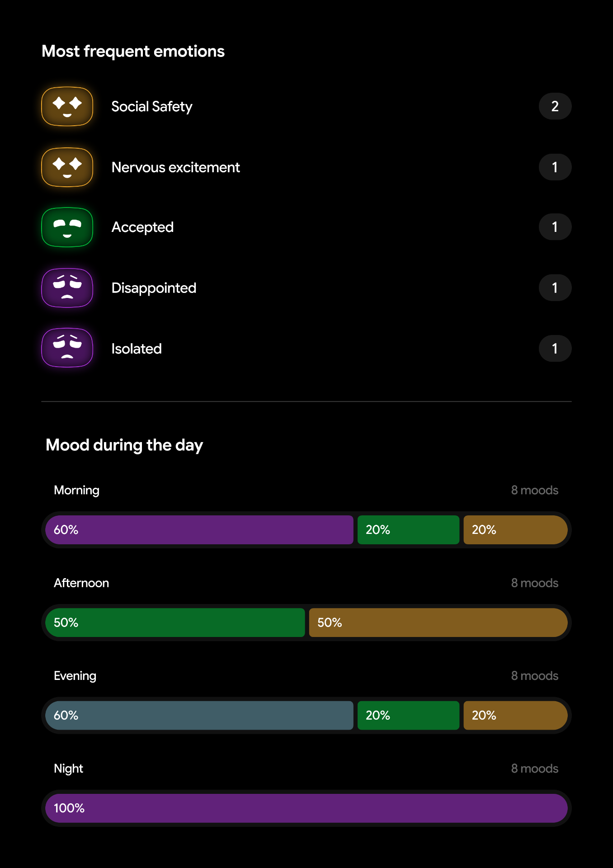Tap the Nervous excitement face icon

pos(67,167)
